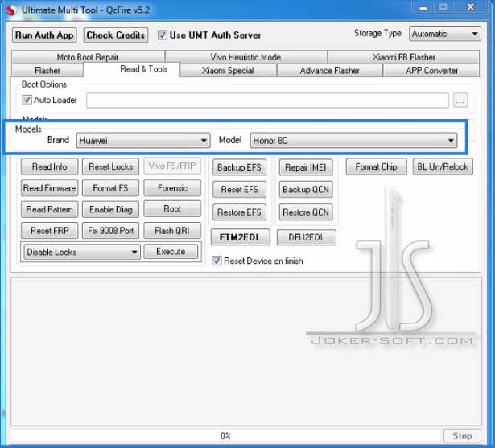Click the Run Auth App button

(44, 35)
